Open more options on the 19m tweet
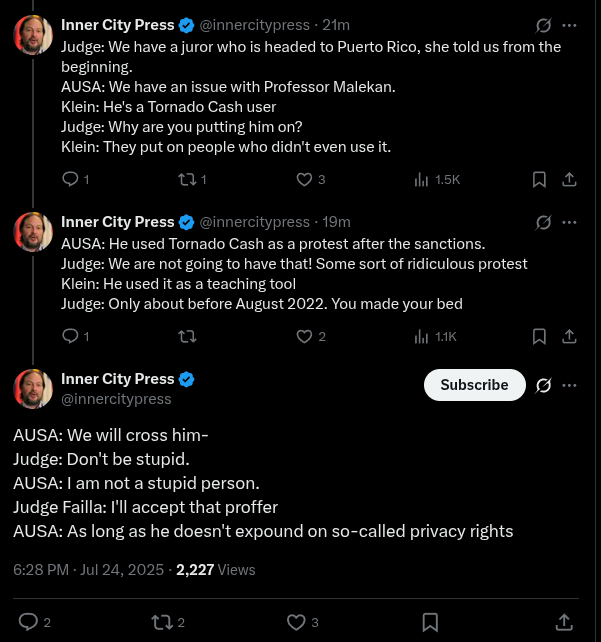 click(569, 222)
